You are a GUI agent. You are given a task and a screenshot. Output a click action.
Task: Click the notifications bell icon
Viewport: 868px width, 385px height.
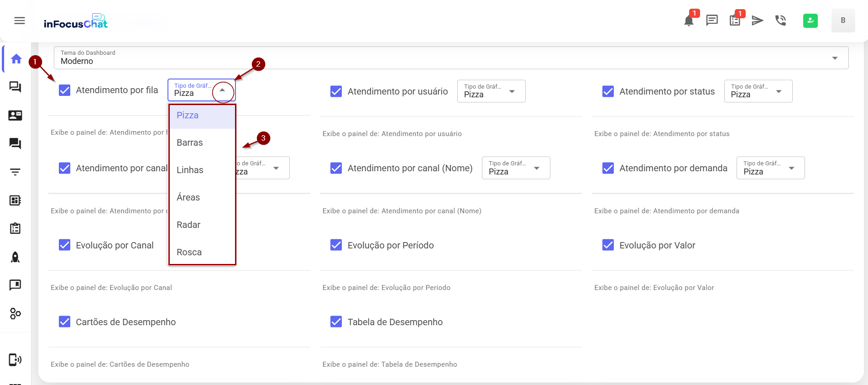point(689,21)
